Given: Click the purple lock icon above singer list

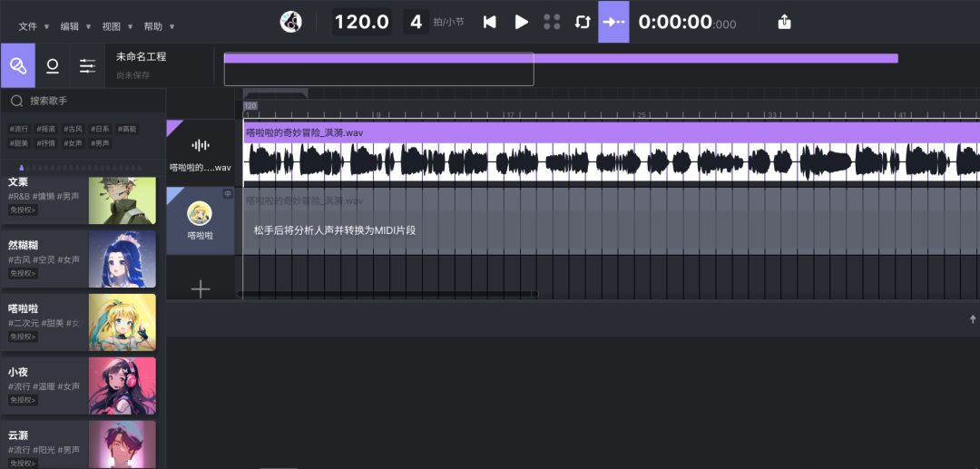Looking at the screenshot, I should tap(22, 167).
